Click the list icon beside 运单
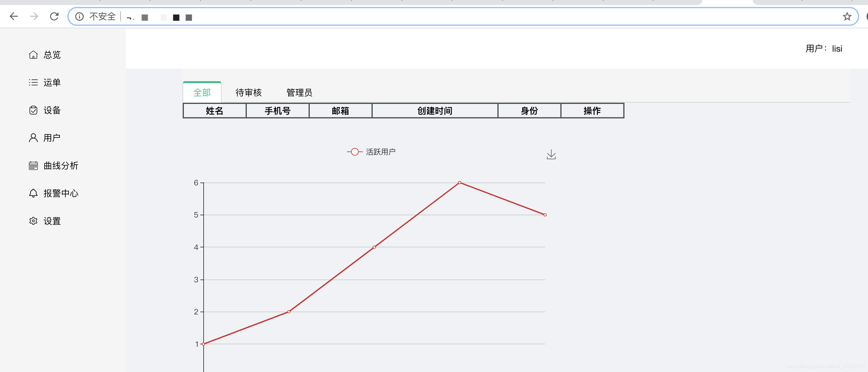The image size is (868, 372). coord(33,82)
